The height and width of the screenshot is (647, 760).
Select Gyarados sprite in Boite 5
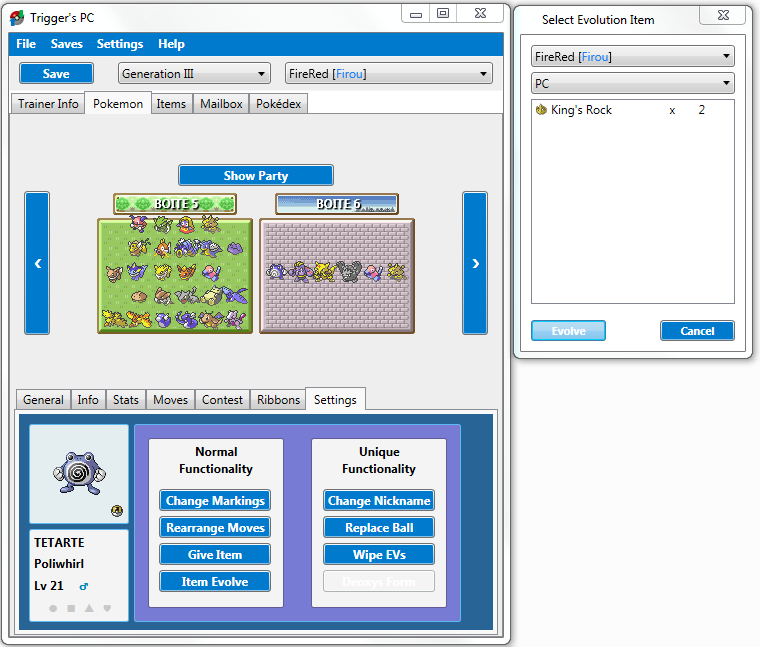187,248
